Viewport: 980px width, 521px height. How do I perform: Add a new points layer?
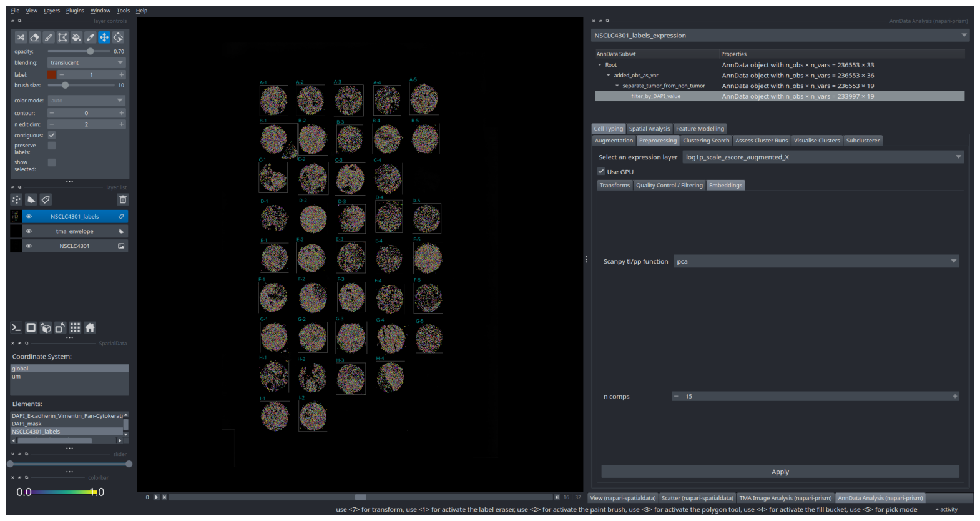click(16, 199)
